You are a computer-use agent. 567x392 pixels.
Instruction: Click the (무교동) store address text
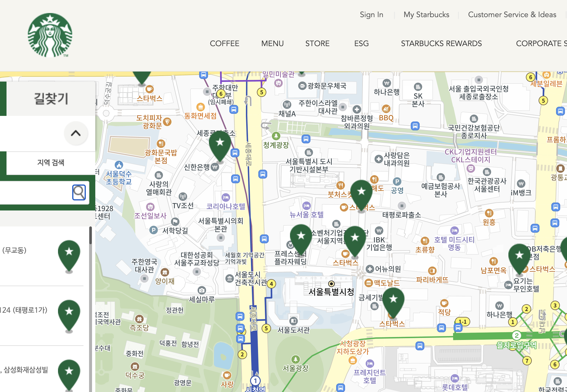14,250
